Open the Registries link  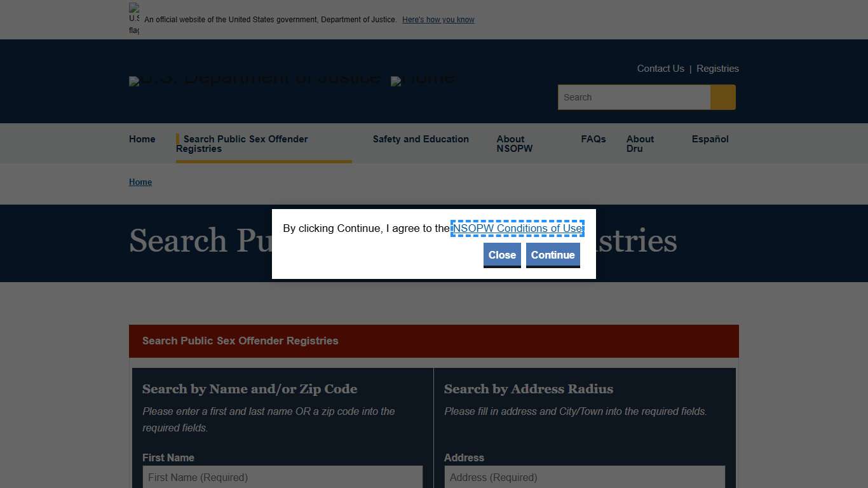(717, 68)
